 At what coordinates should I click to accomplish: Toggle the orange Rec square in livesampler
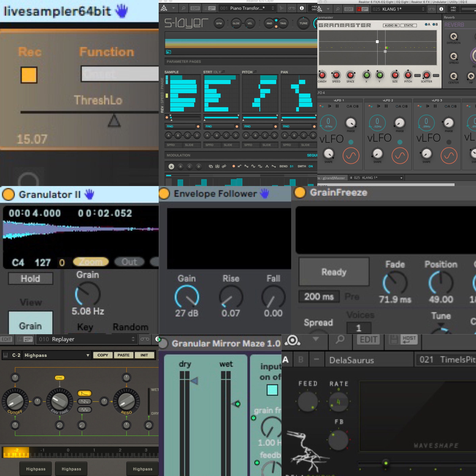[29, 75]
